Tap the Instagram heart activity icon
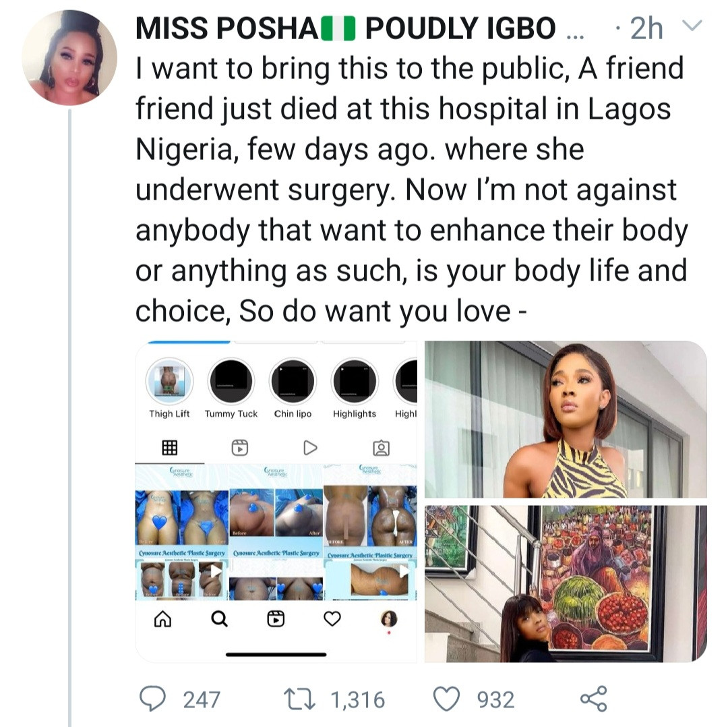The image size is (728, 727). point(332,618)
